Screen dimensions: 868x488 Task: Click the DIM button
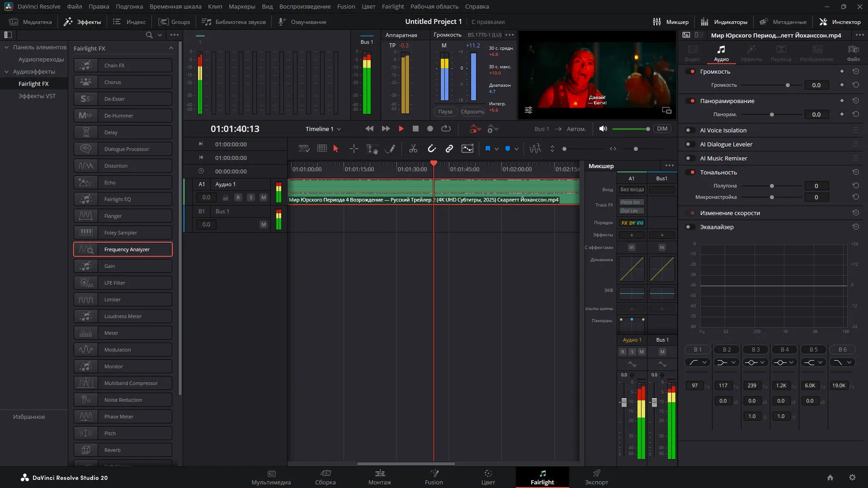[x=662, y=129]
